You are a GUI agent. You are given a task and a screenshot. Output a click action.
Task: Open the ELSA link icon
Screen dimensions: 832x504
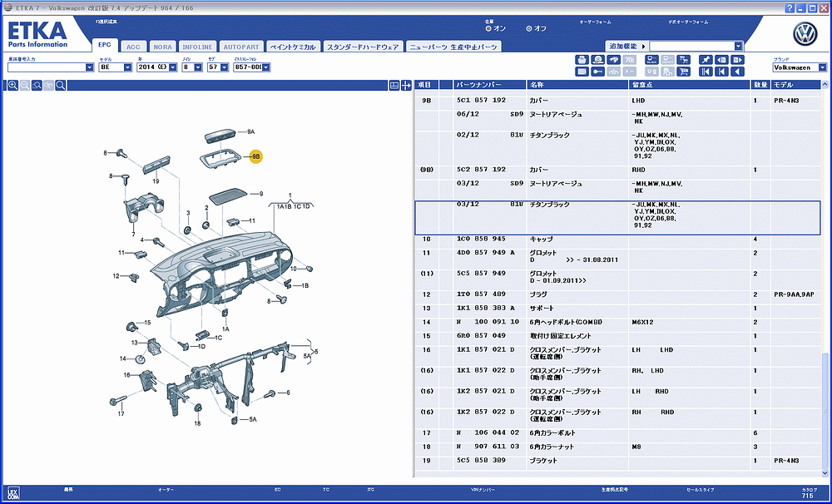click(x=651, y=60)
